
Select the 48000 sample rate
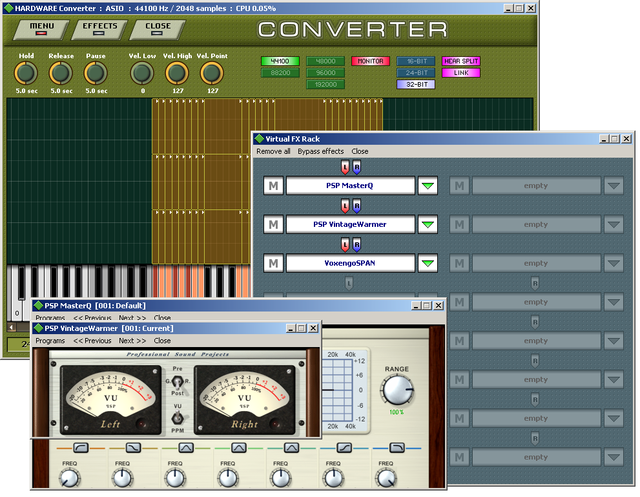[325, 61]
